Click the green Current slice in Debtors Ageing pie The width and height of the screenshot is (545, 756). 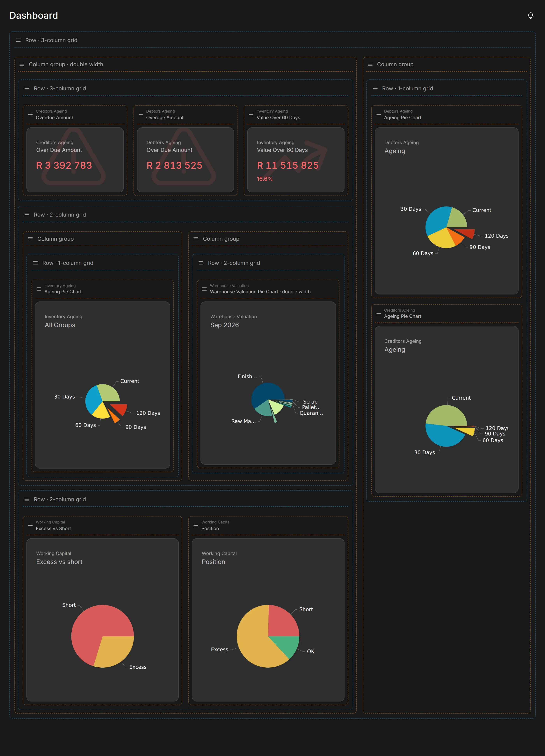tap(457, 218)
